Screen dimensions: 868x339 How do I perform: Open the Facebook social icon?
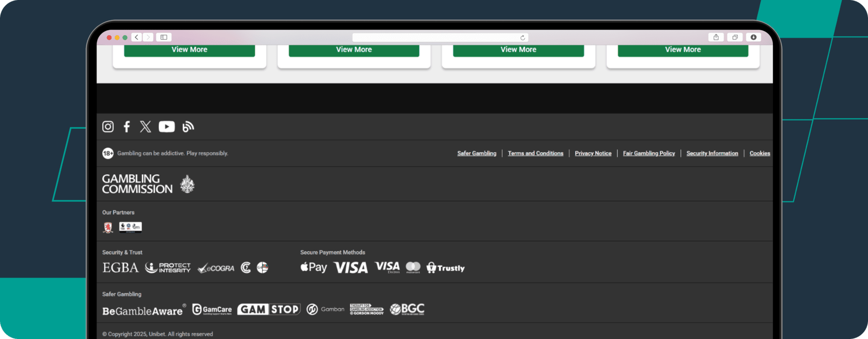pyautogui.click(x=126, y=127)
